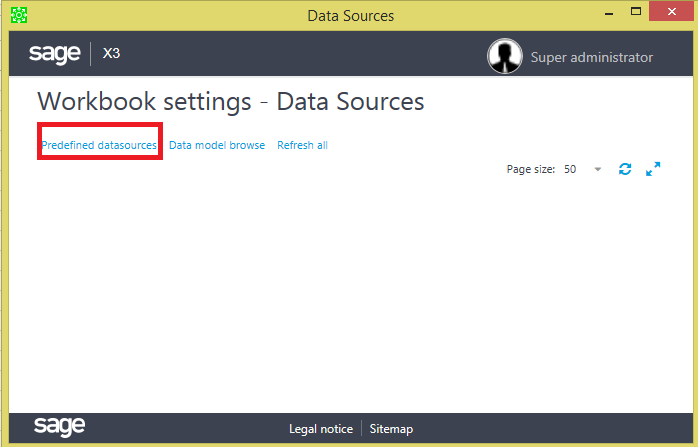
Task: Open the Legal notice footer link
Action: [x=321, y=429]
